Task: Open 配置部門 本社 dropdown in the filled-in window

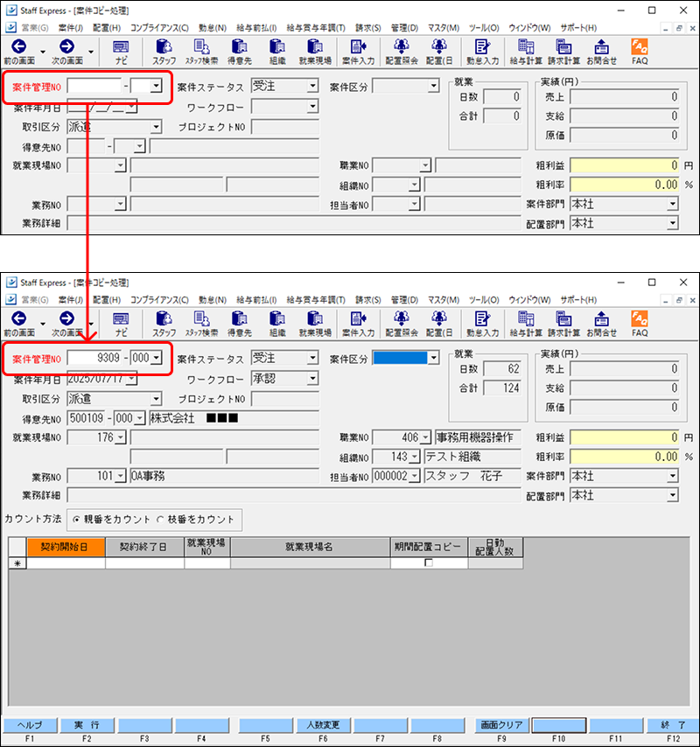Action: point(672,495)
